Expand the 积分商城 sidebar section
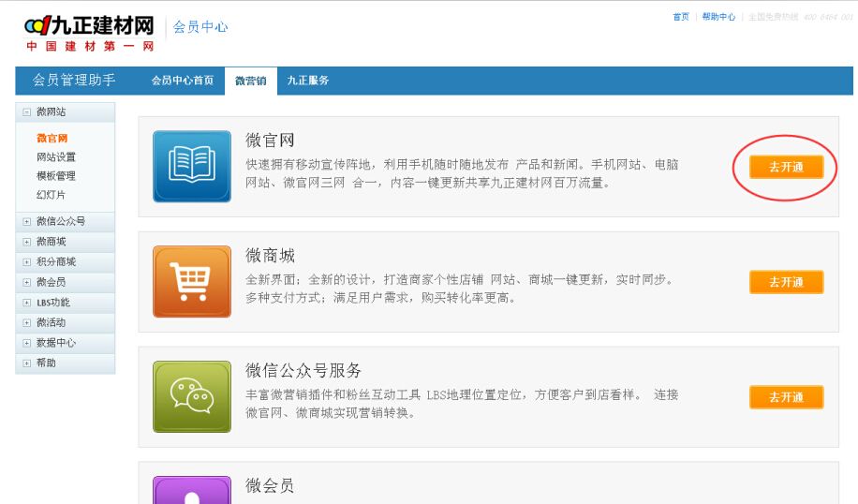Screen dimensions: 858x504 26,262
